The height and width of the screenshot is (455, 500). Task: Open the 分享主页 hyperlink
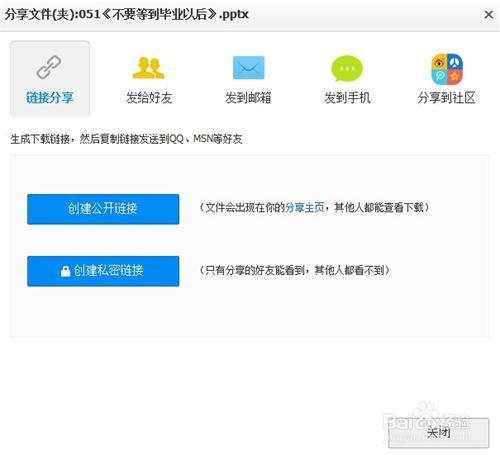(304, 208)
